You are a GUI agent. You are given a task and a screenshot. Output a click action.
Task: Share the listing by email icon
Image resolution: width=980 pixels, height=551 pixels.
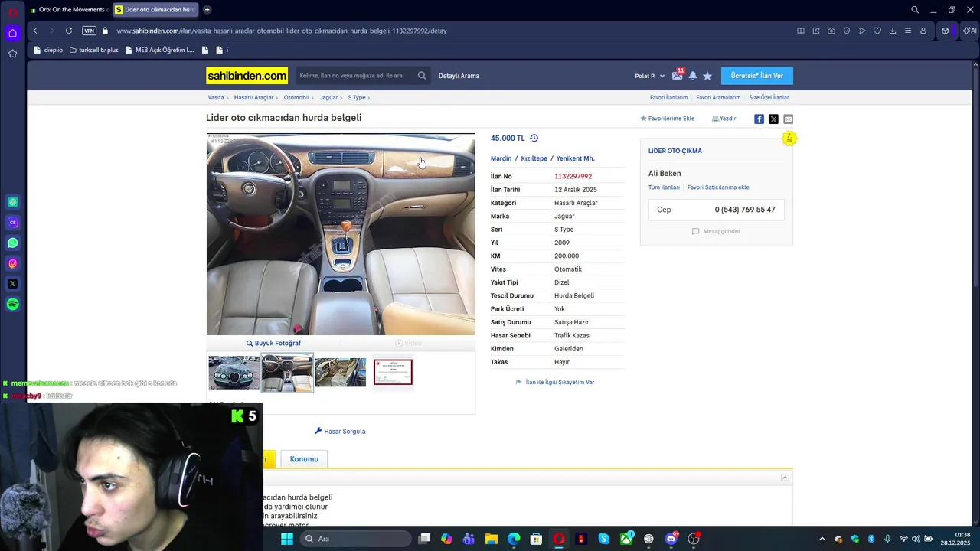(788, 119)
